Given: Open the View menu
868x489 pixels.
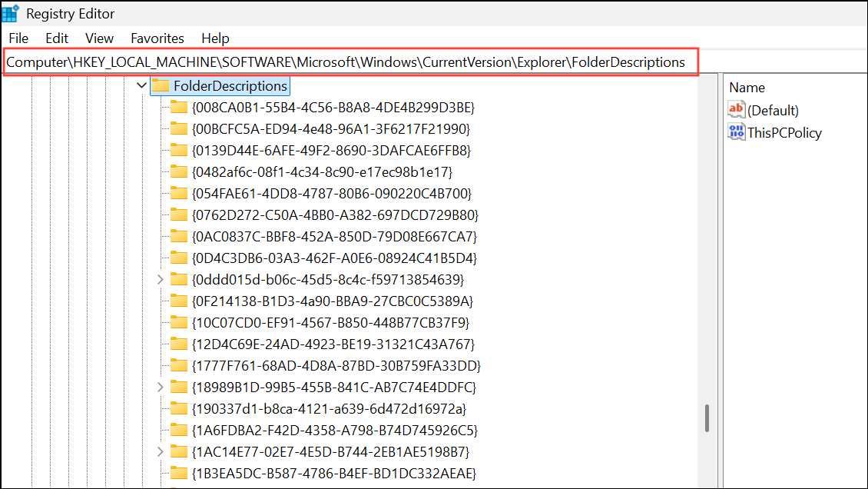Looking at the screenshot, I should point(99,38).
